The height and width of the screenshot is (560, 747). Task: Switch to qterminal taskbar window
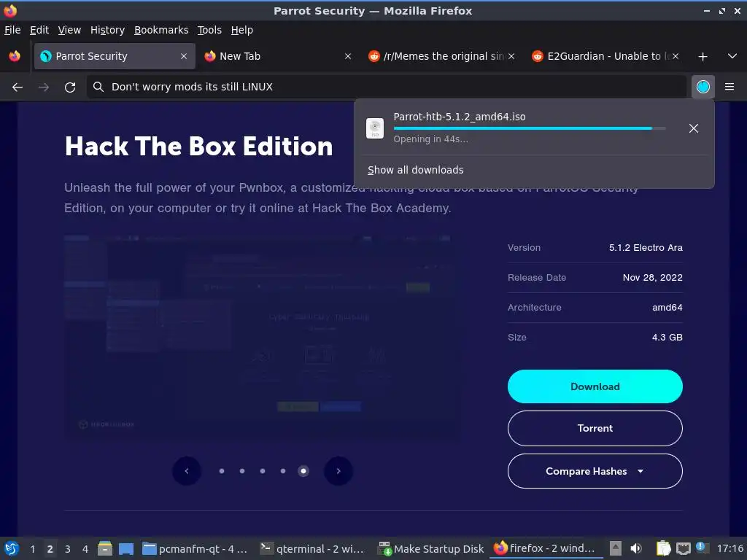[312, 549]
